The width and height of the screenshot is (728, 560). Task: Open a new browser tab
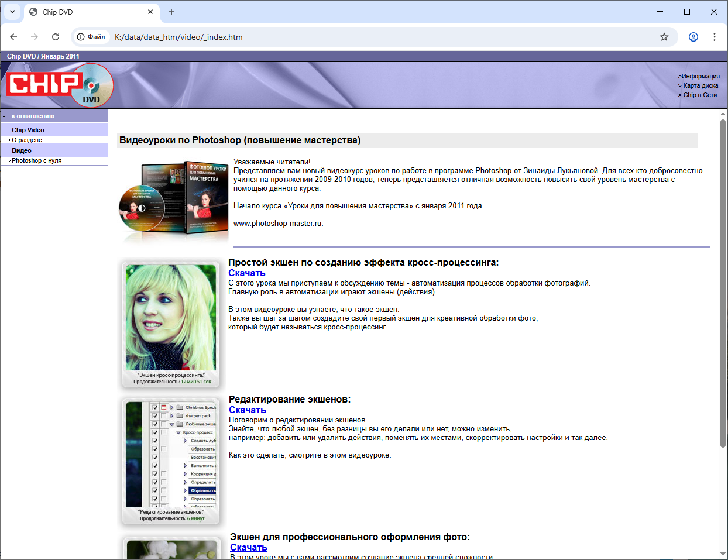click(x=171, y=12)
